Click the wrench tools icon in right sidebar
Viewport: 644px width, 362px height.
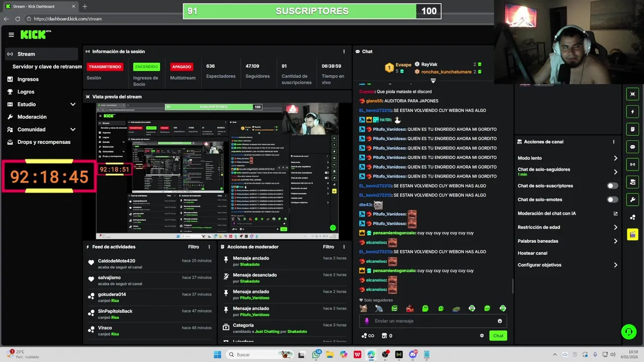click(x=632, y=200)
